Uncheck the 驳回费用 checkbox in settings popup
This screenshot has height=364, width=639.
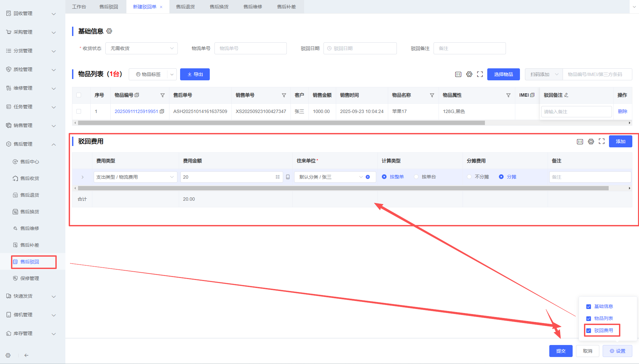point(589,330)
